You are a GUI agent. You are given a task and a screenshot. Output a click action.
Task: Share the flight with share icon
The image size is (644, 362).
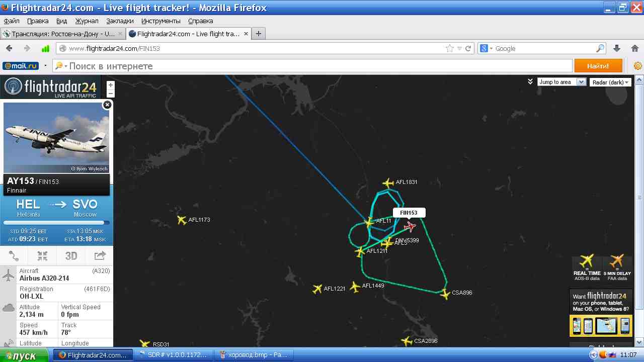tap(100, 256)
